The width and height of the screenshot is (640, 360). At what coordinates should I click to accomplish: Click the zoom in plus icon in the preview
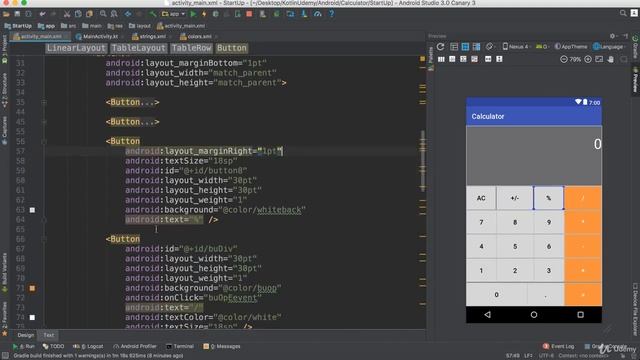[x=588, y=60]
